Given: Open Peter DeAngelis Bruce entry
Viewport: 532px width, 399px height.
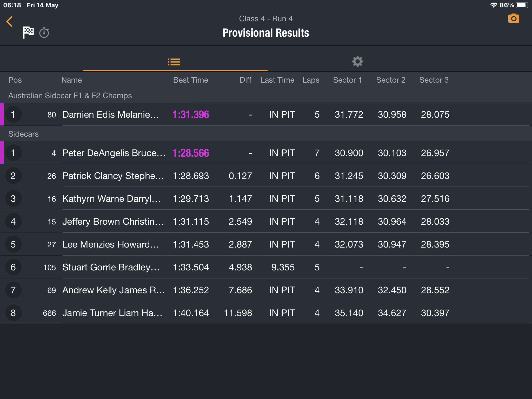Looking at the screenshot, I should click(266, 153).
